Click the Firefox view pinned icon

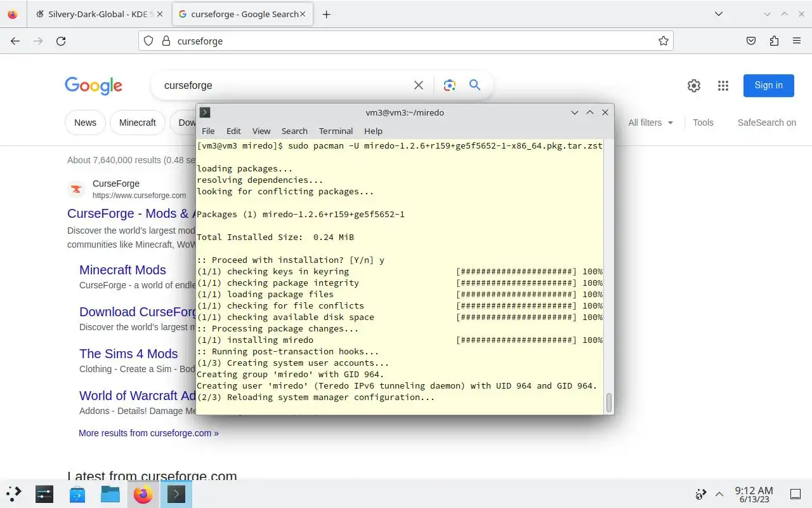(13, 14)
